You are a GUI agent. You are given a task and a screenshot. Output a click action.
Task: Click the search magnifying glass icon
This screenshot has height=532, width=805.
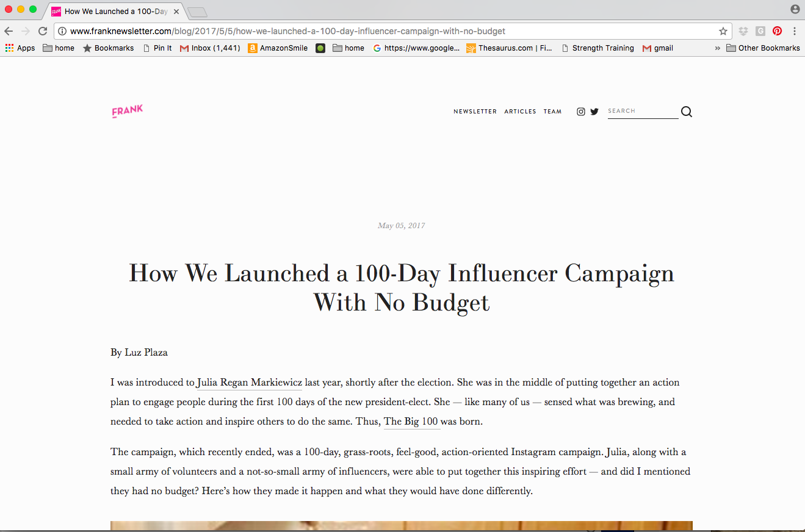coord(686,111)
